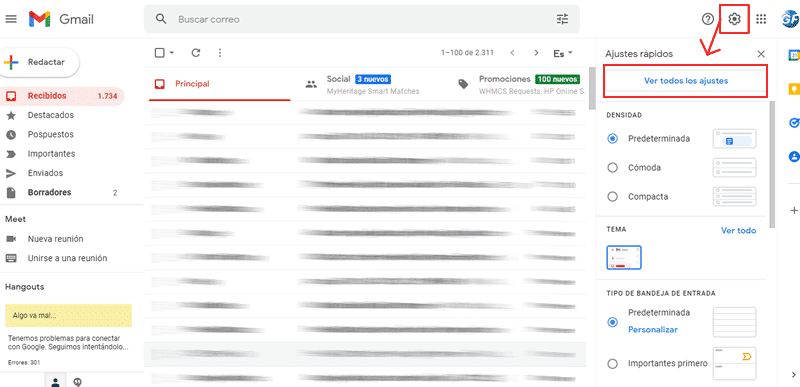Image resolution: width=800 pixels, height=387 pixels.
Task: Close the Ajustes rápidos panel
Action: click(761, 54)
